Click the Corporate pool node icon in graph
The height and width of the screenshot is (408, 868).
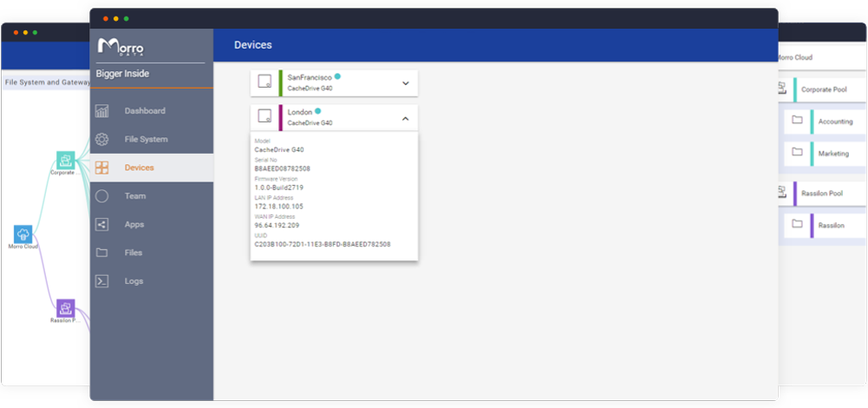coord(65,161)
